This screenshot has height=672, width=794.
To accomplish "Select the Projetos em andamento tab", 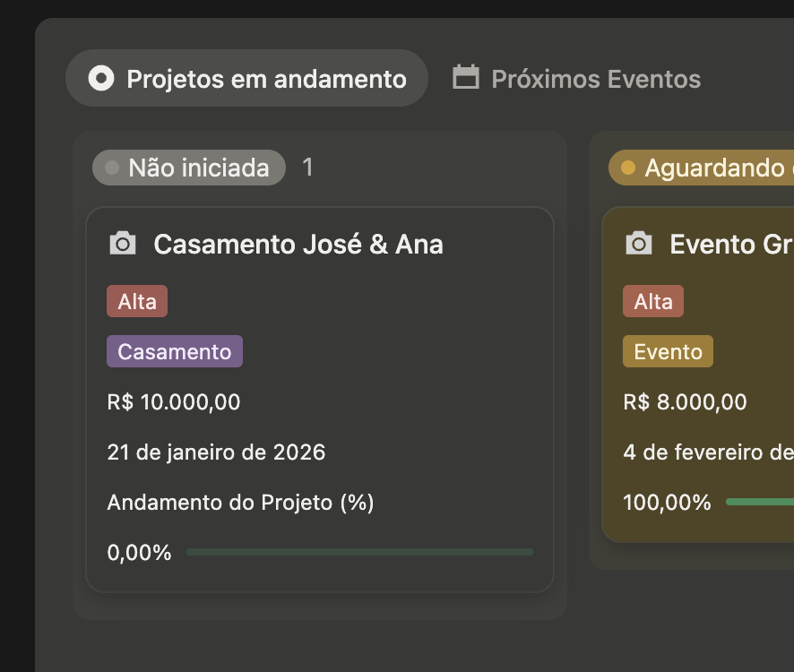I will point(266,79).
